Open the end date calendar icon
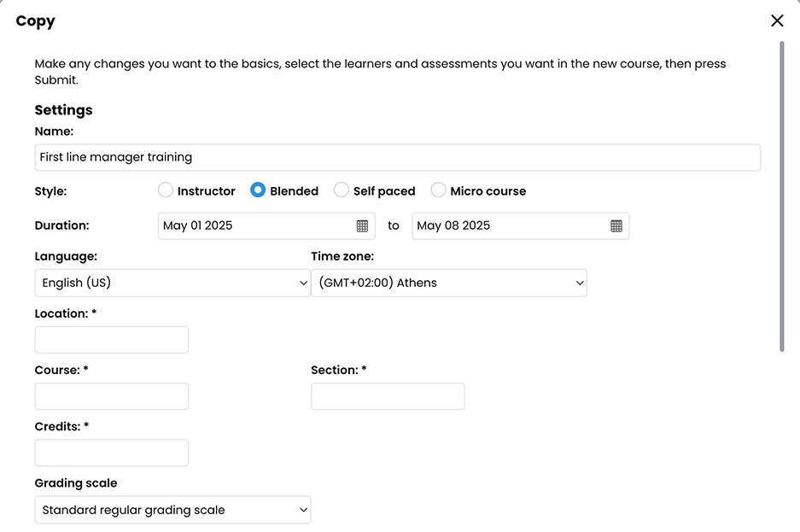This screenshot has height=532, width=800. coord(616,226)
